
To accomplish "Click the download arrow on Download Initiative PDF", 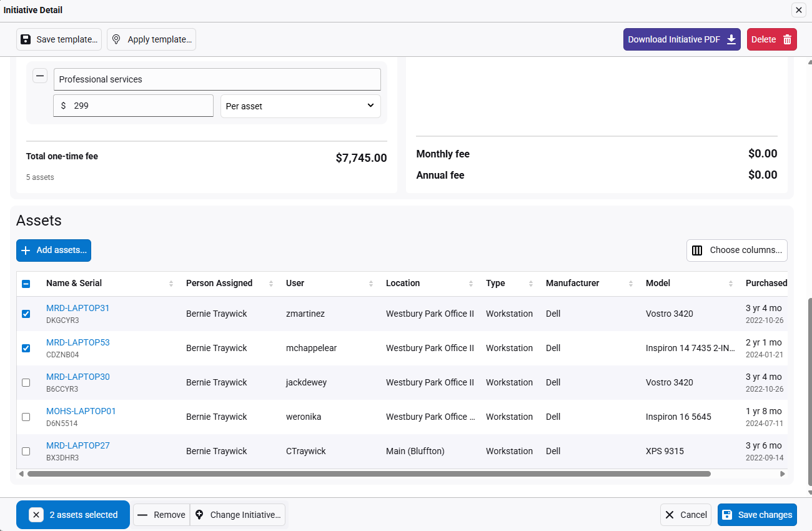I will pyautogui.click(x=731, y=39).
